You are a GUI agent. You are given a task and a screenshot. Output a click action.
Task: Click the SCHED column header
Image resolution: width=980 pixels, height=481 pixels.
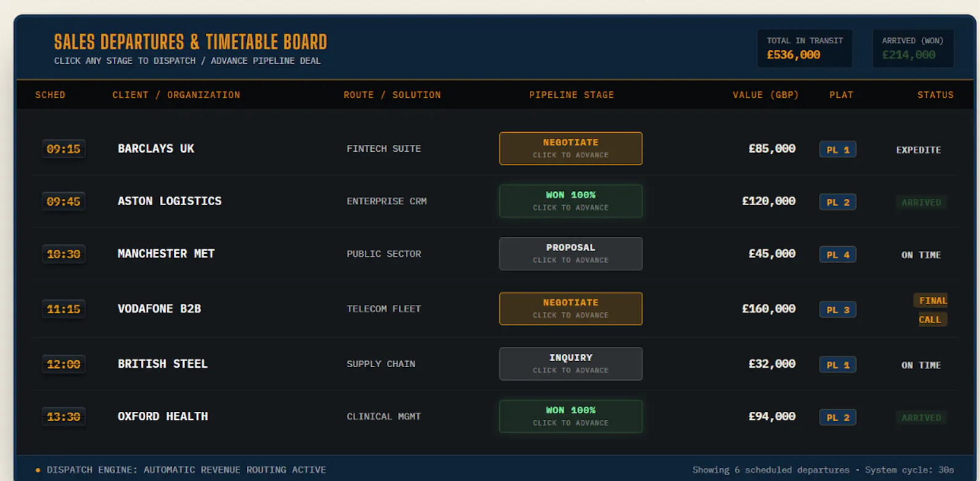[x=50, y=95]
